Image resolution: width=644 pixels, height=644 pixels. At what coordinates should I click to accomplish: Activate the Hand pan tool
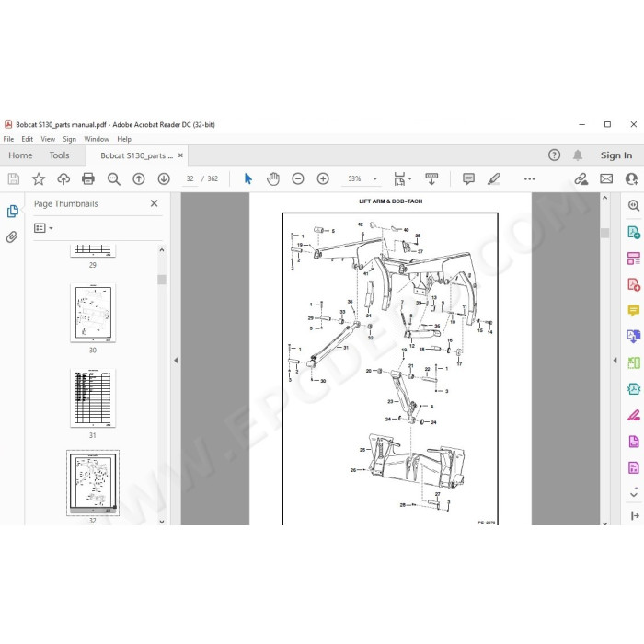pyautogui.click(x=273, y=178)
